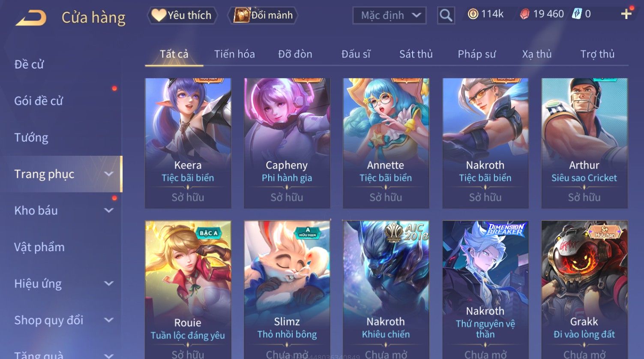Collapse the Trang phục sidebar section
The width and height of the screenshot is (644, 359).
point(109,174)
